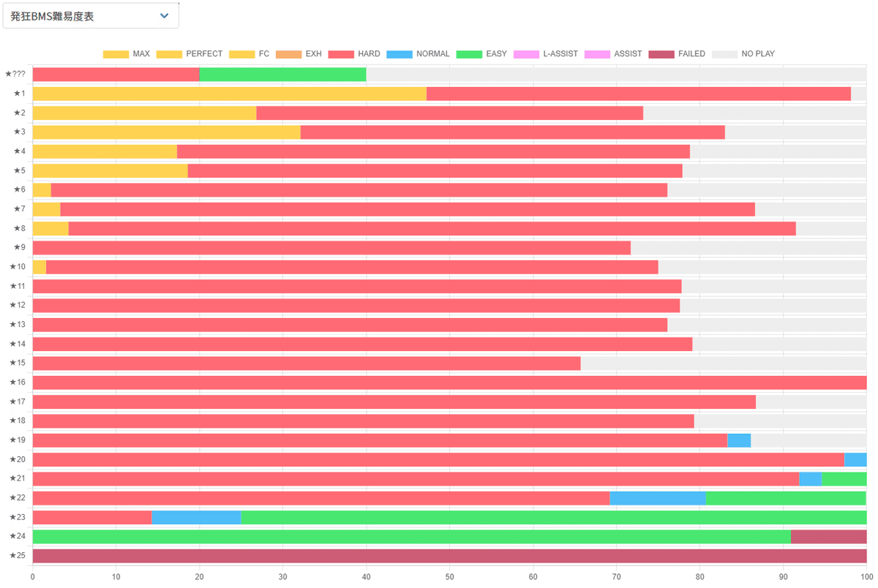Click the ★12 axis label

coord(17,306)
